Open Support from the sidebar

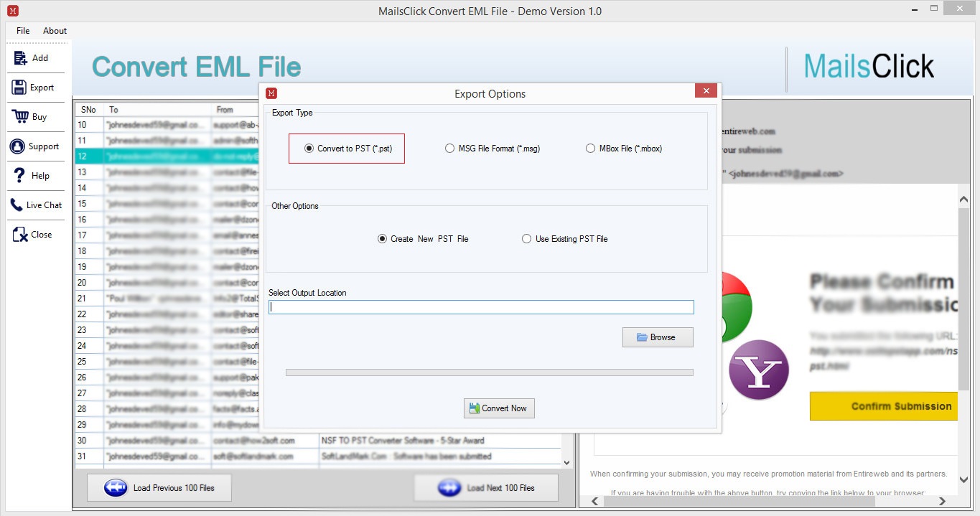34,146
